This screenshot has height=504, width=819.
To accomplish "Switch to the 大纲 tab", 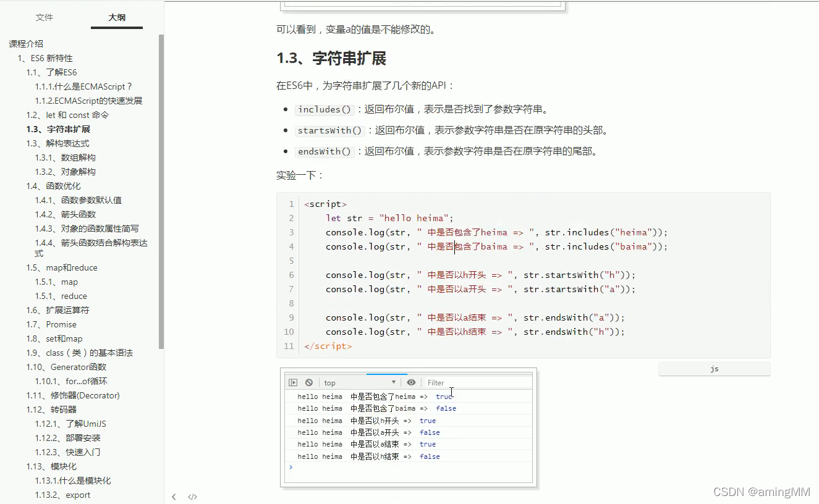I will click(x=117, y=17).
